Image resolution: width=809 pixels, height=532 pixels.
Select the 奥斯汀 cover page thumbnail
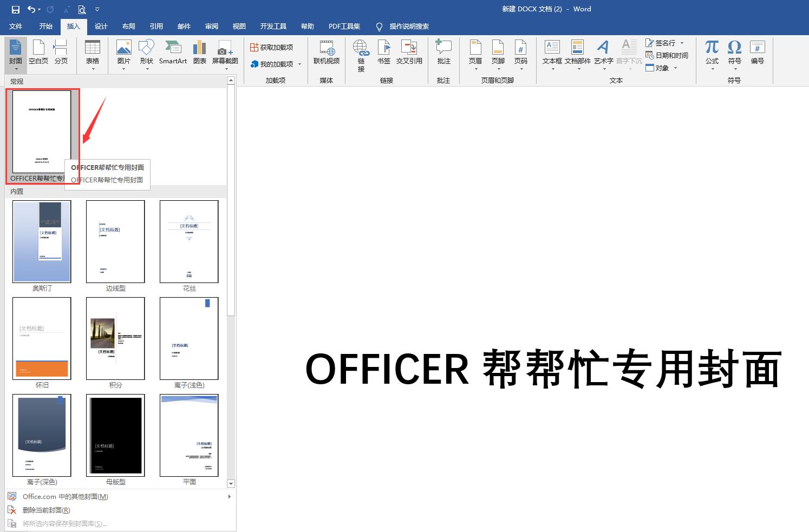click(42, 241)
